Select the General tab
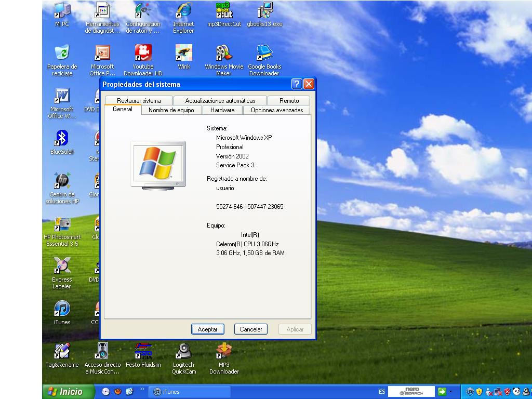 click(123, 109)
